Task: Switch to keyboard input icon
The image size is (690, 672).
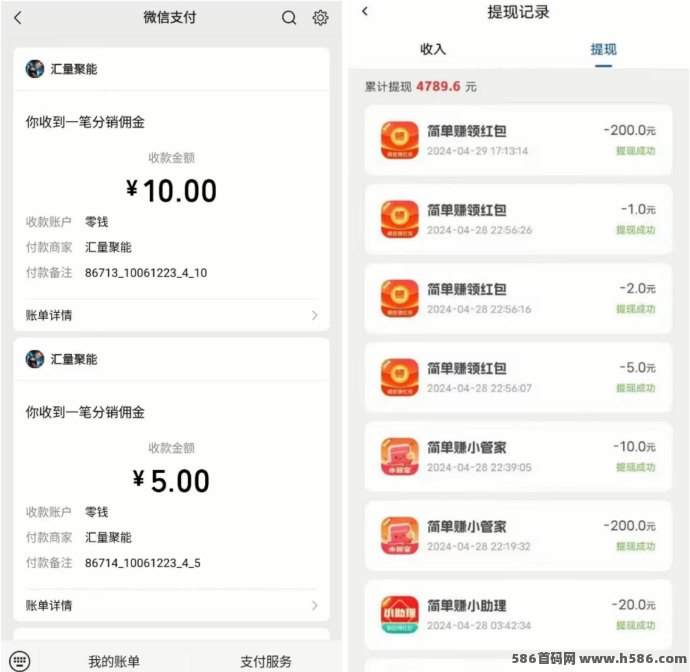Action: (x=19, y=661)
